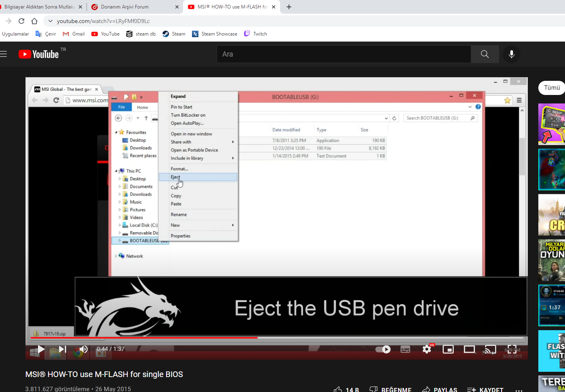The image size is (565, 392).
Task: Open the Çevir bookmark
Action: [x=46, y=34]
